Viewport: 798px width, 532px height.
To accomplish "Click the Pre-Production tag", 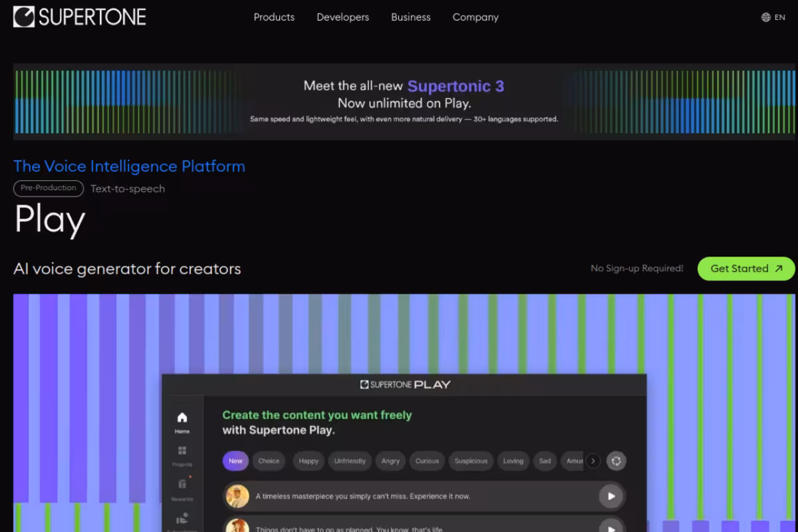I will pyautogui.click(x=49, y=188).
